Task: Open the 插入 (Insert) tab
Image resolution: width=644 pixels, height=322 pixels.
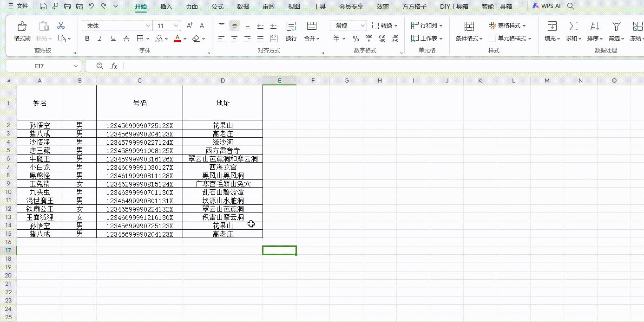Action: click(166, 7)
